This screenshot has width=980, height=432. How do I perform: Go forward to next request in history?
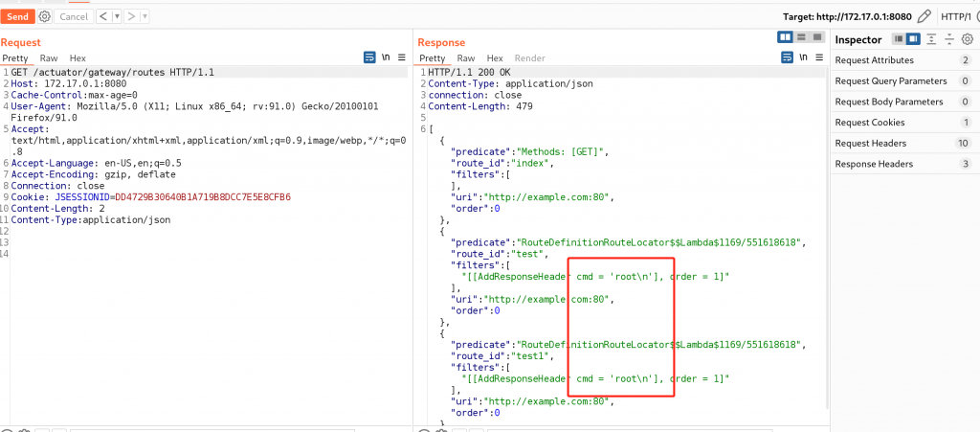(132, 17)
